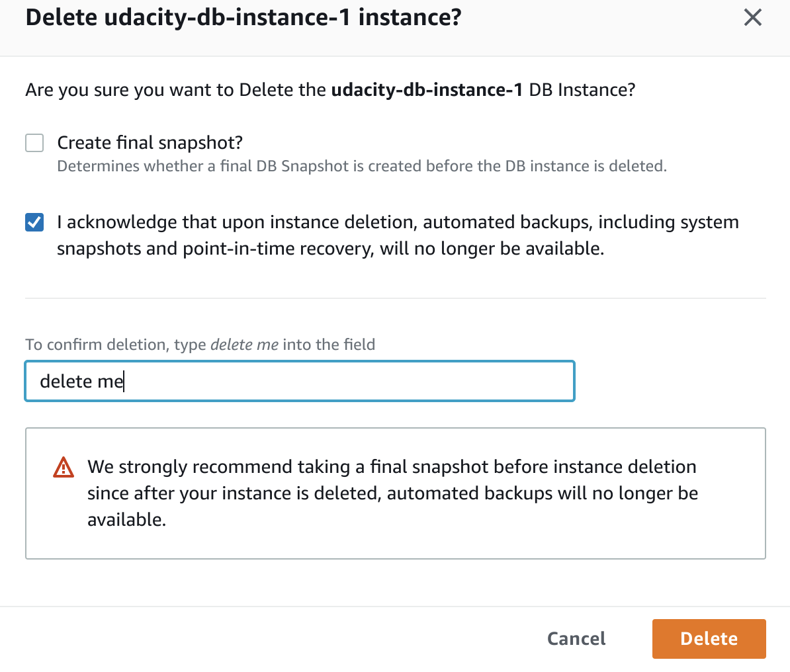The image size is (790, 672).
Task: Click the italic "delete me" hint text
Action: 244,345
